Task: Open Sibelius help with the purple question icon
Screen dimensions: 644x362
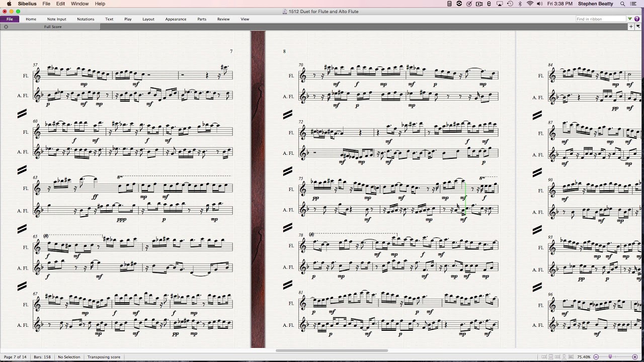Action: click(637, 19)
